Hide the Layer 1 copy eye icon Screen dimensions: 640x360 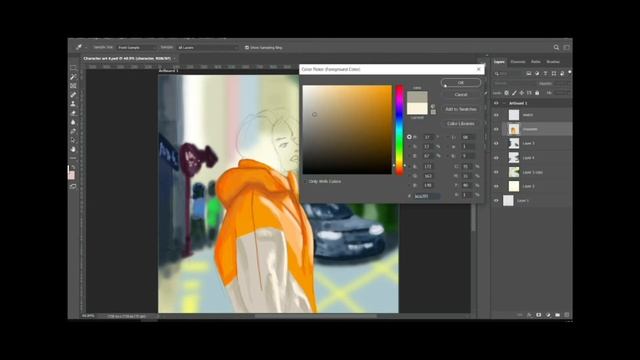(496, 172)
